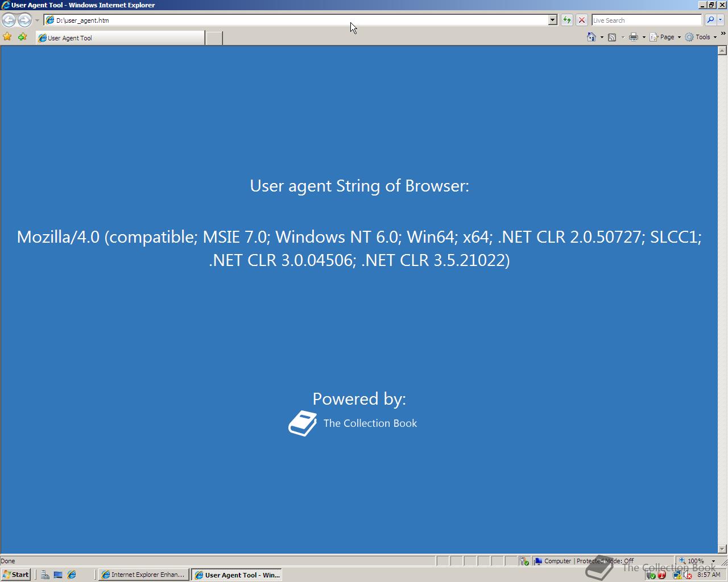Image resolution: width=728 pixels, height=582 pixels.
Task: Click the red tray notification icon
Action: 661,575
